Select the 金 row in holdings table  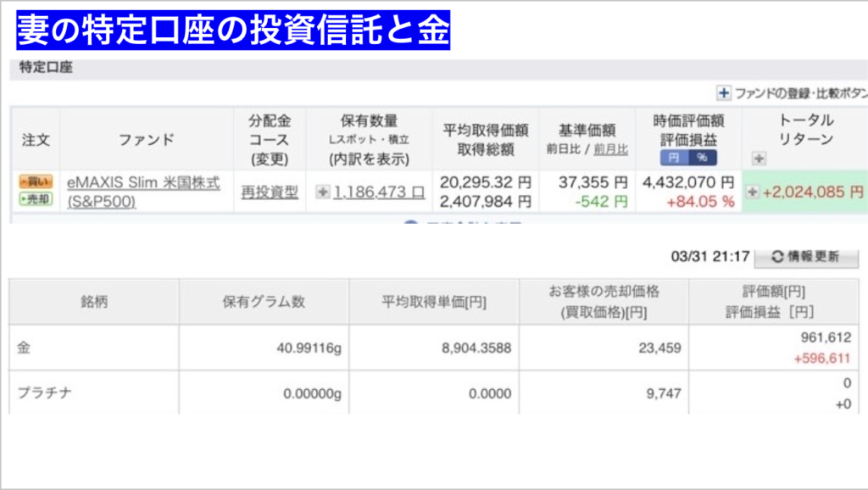point(24,347)
